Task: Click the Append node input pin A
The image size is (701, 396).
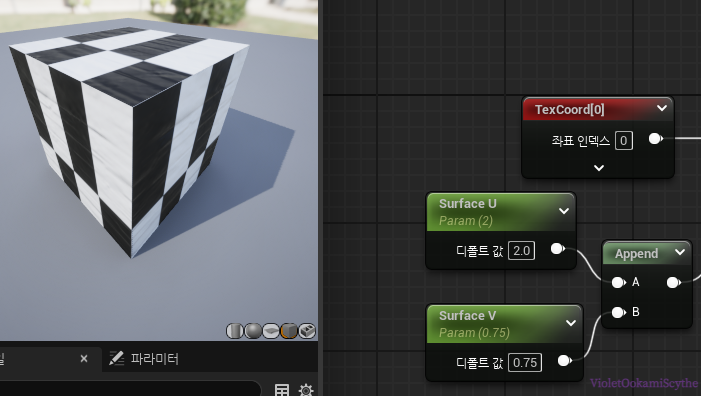Action: (618, 282)
